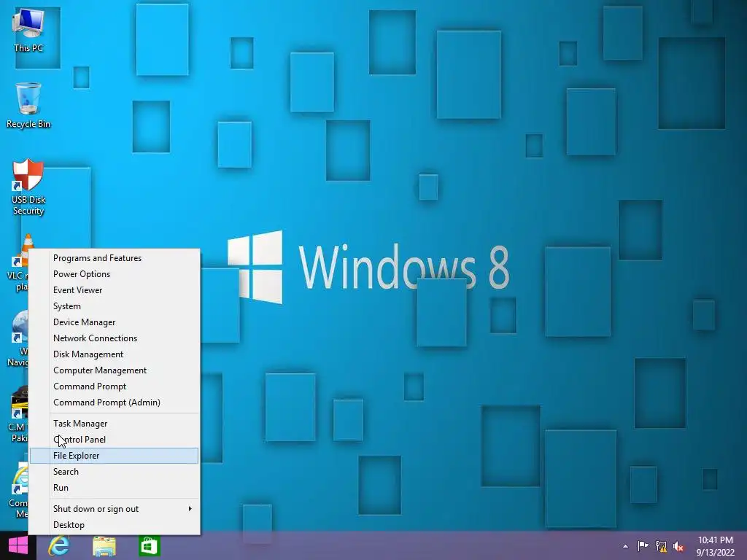Open Disk Management
This screenshot has width=747, height=560.
(115, 354)
